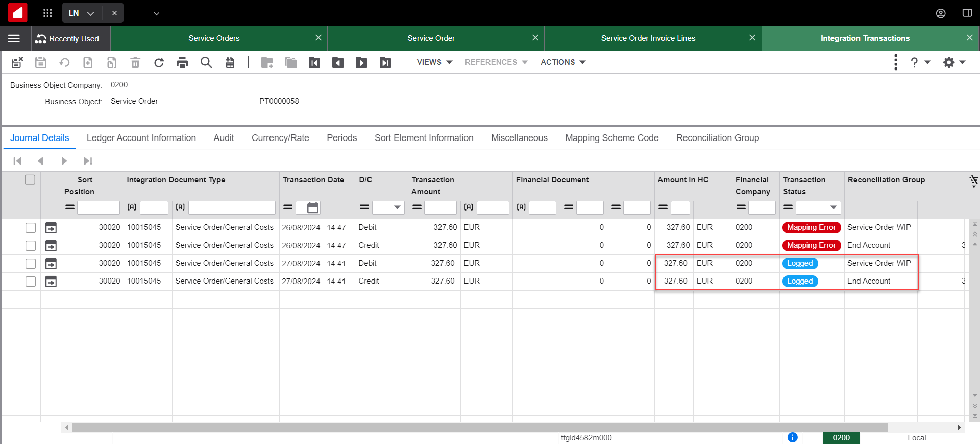Open details icon of first journal row
This screenshot has height=444, width=980.
click(51, 228)
